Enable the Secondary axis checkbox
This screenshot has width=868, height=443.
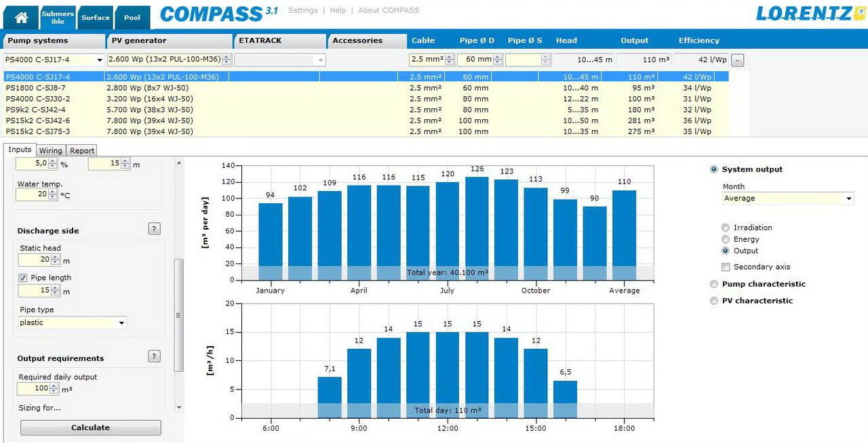coord(726,267)
